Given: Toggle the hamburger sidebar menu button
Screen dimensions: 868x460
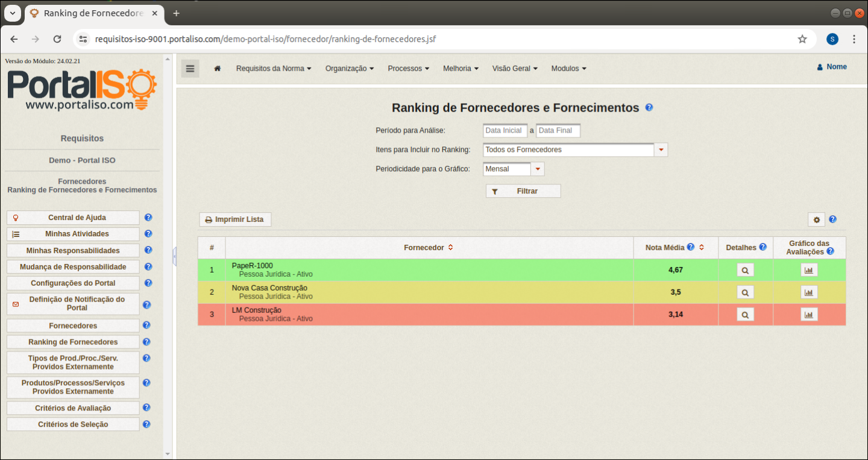Looking at the screenshot, I should coord(190,69).
